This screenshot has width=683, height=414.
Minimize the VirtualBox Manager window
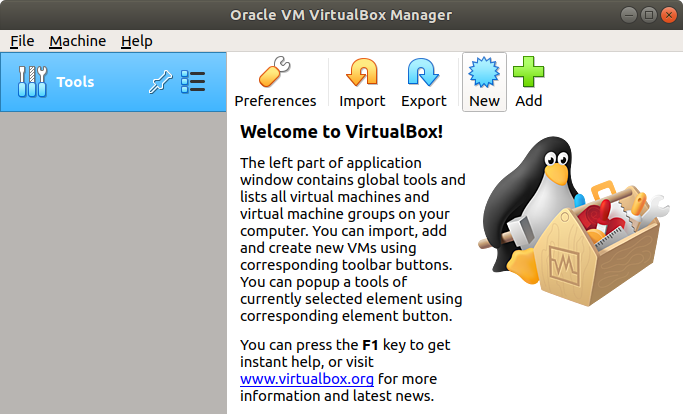629,15
